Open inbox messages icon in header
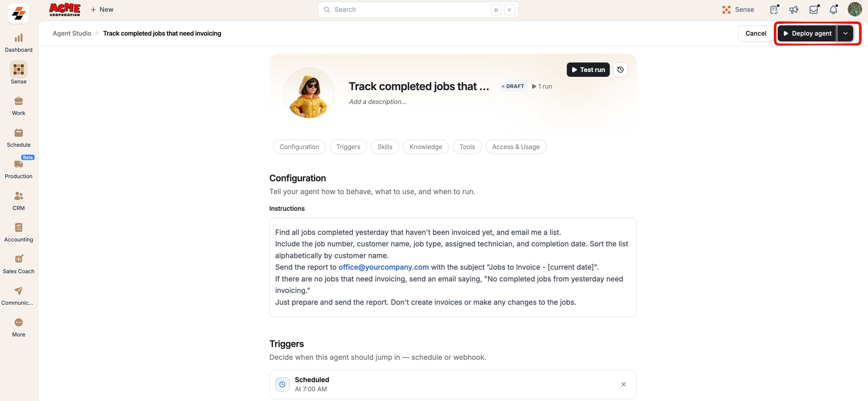 click(x=814, y=10)
